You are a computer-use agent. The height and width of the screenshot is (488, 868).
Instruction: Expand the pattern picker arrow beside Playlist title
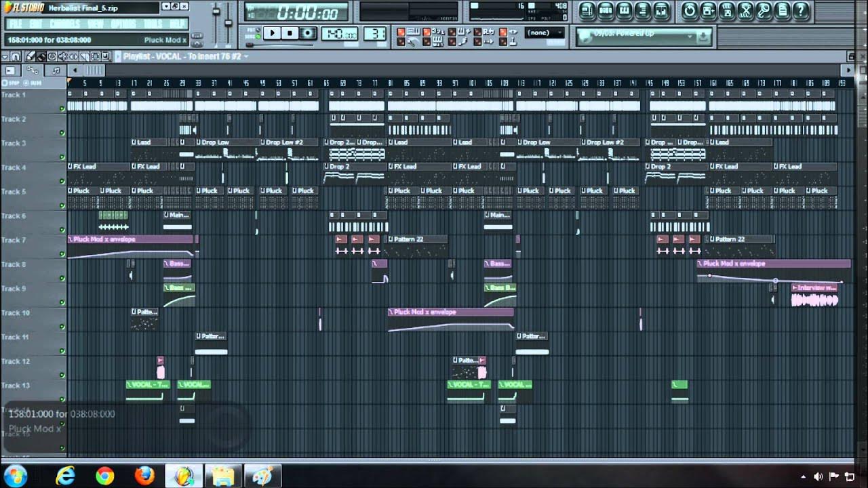coord(118,56)
